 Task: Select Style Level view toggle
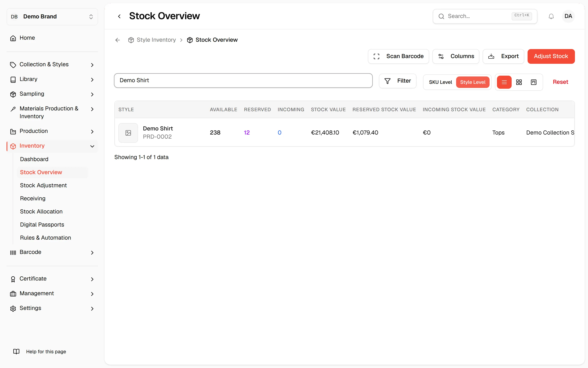click(473, 82)
